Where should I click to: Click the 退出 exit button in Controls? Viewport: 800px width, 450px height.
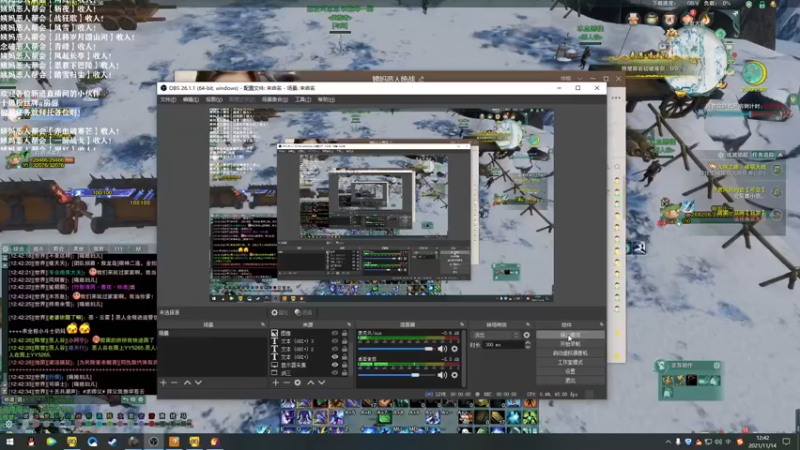tap(570, 380)
